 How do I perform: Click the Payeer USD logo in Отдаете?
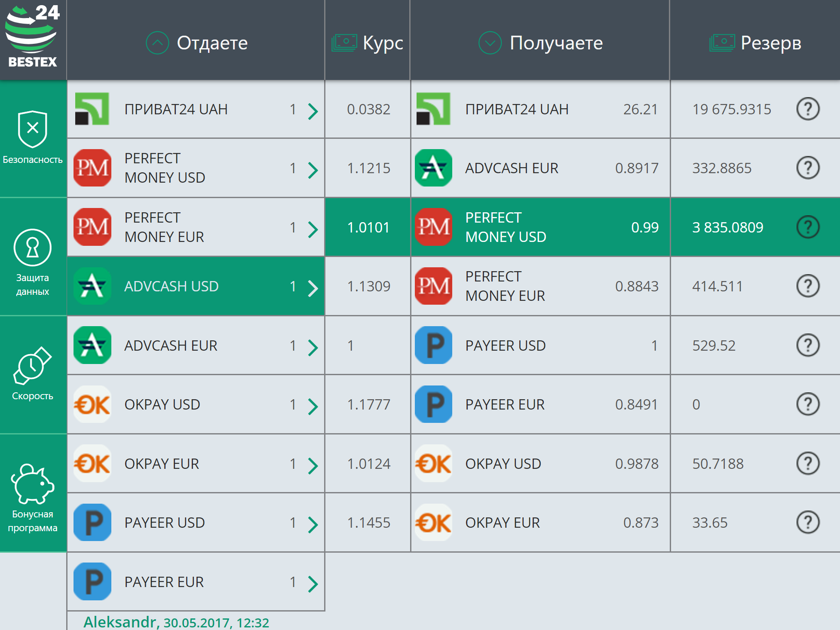coord(92,522)
